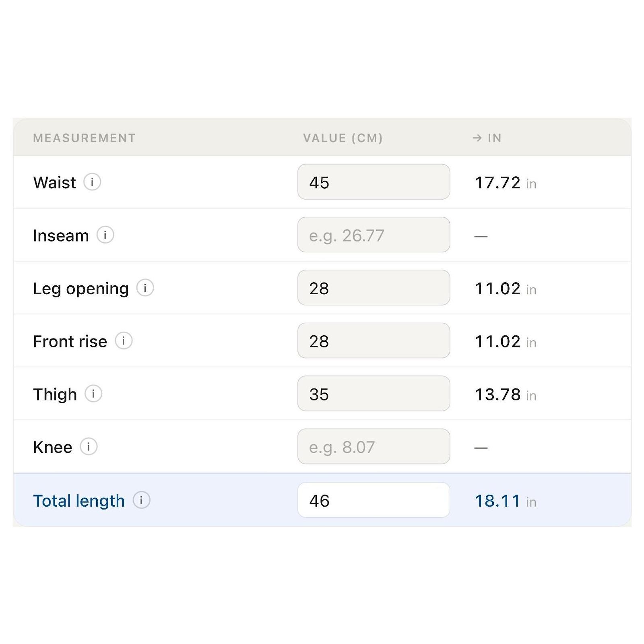This screenshot has width=644, height=644.
Task: Select the Leg opening value field
Action: pos(374,287)
